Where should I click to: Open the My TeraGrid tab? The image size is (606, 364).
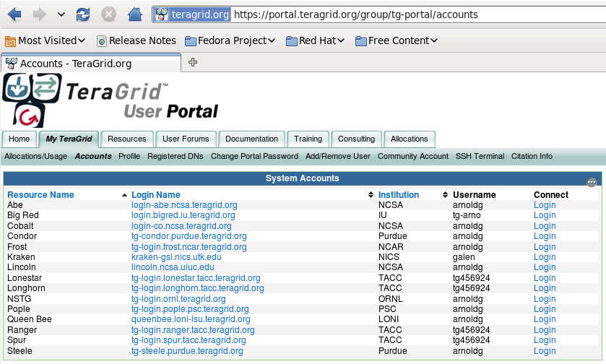(69, 139)
